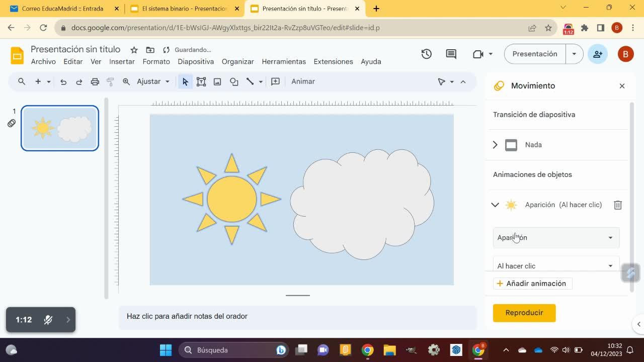
Task: Add a comment using toolbar icon
Action: pos(275,81)
